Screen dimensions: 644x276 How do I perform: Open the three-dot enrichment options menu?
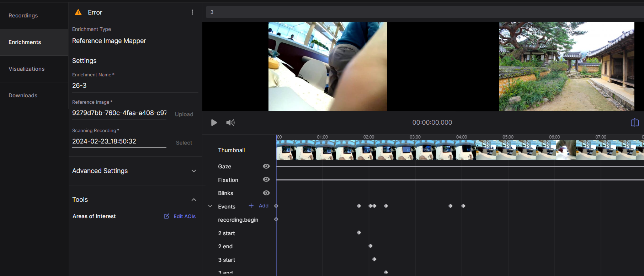(x=192, y=12)
